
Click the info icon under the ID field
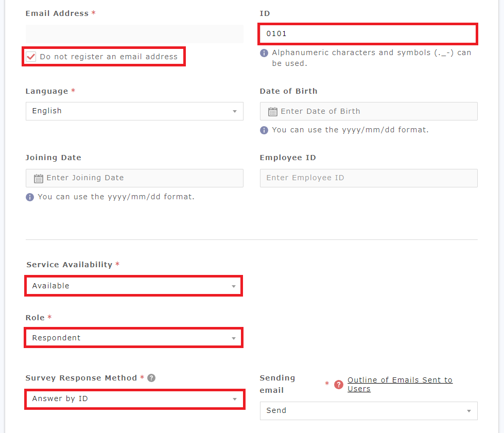click(264, 53)
